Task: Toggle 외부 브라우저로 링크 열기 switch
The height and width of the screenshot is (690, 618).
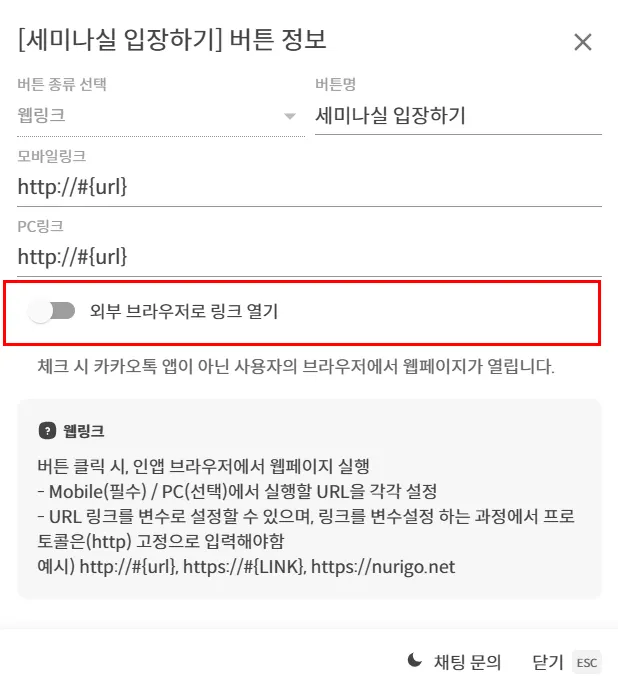Action: pyautogui.click(x=52, y=311)
